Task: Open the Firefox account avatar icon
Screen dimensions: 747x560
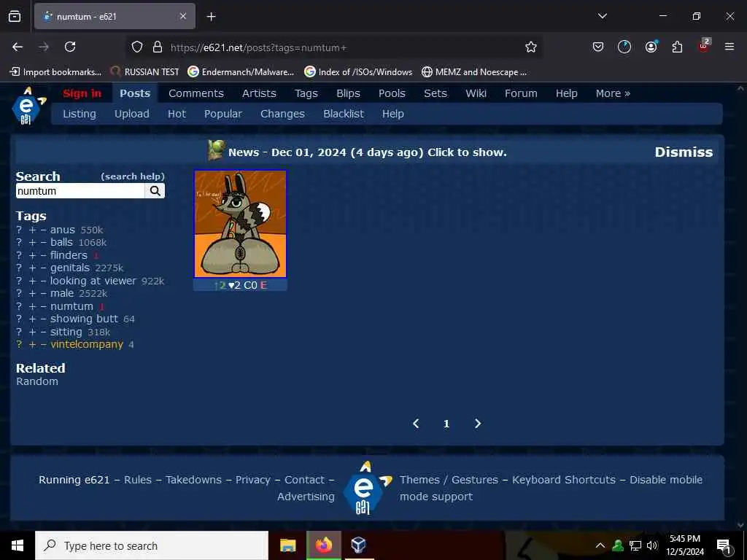Action: point(651,47)
